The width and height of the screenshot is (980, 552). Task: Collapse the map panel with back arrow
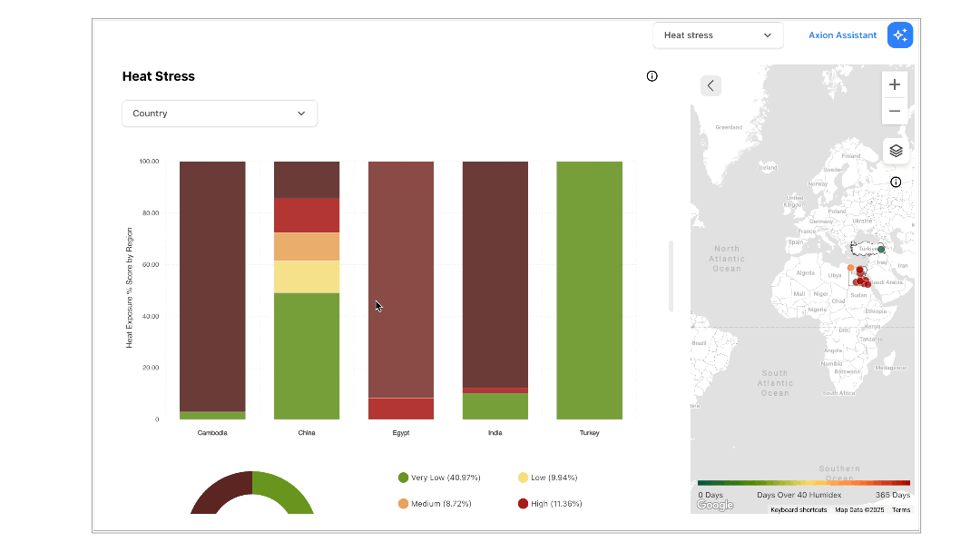[x=710, y=85]
